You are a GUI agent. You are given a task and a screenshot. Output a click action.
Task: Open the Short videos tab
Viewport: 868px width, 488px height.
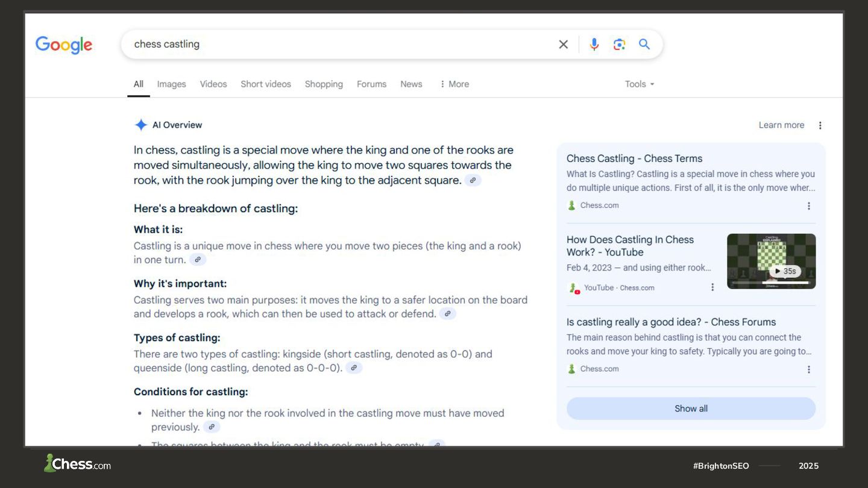(266, 84)
